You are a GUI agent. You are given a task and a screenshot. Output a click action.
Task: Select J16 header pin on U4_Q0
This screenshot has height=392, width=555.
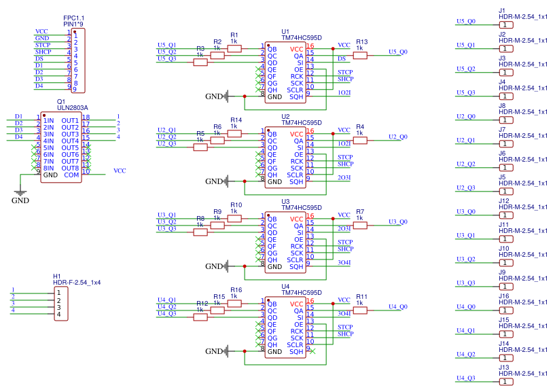click(506, 310)
